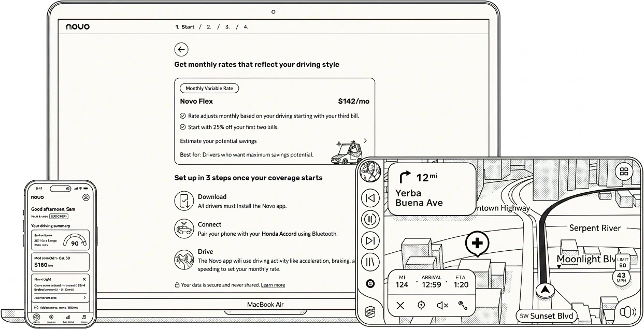Click the ARRIVAL 12:59 value
Image resolution: width=644 pixels, height=329 pixels.
point(432,284)
